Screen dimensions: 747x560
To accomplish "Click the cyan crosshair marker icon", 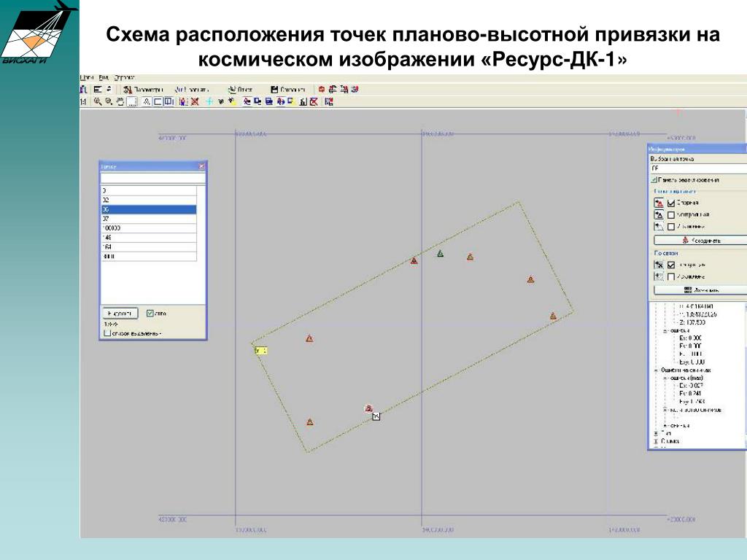I will pyautogui.click(x=209, y=101).
